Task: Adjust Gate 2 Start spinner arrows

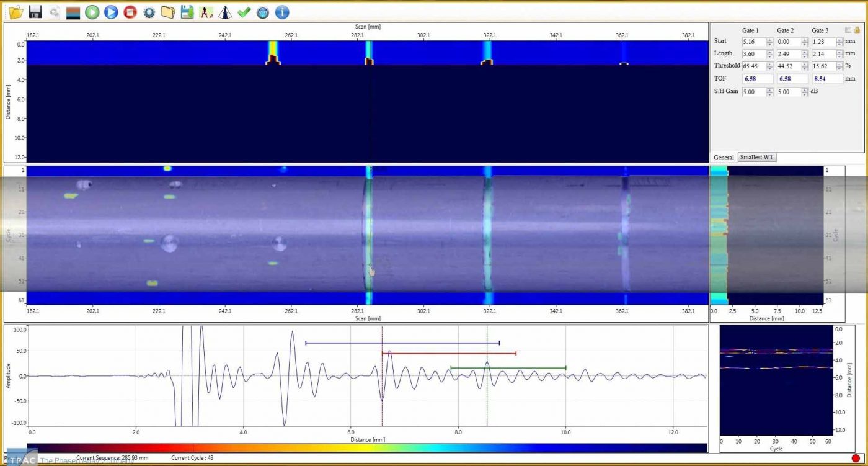Action: coord(804,42)
